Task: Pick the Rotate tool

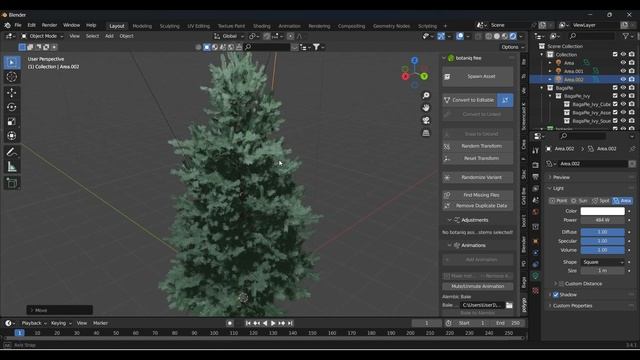Action: point(12,107)
